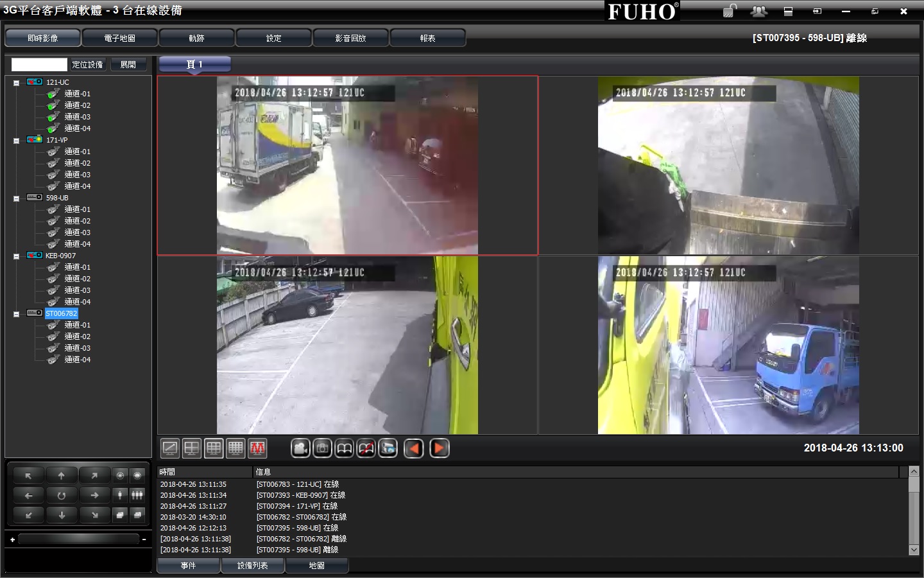This screenshot has width=924, height=578.
Task: Click the 展開 expand button
Action: (128, 64)
